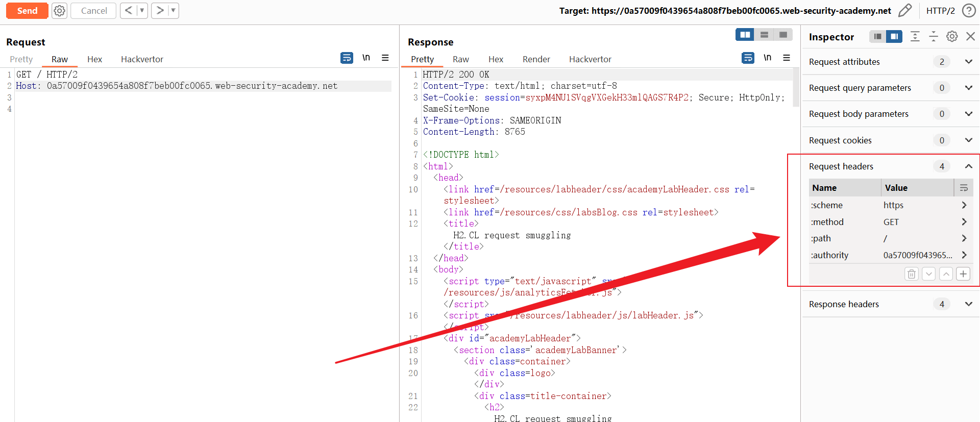Open the :authority header row details
The image size is (980, 422).
coord(964,255)
